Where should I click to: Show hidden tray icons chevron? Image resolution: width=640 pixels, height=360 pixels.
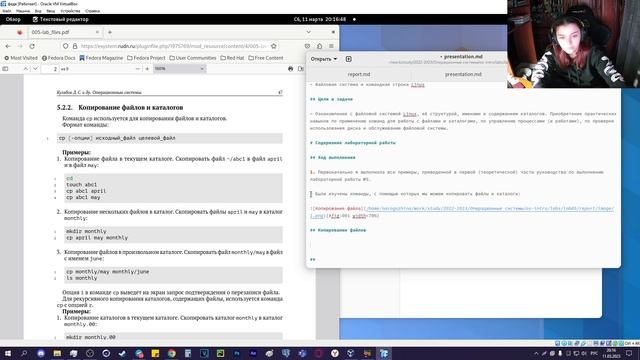coord(536,353)
